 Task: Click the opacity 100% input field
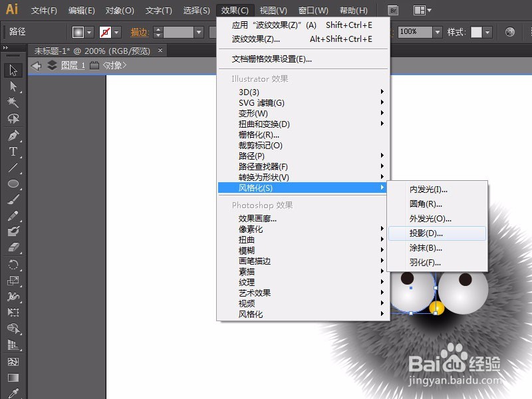coord(415,32)
